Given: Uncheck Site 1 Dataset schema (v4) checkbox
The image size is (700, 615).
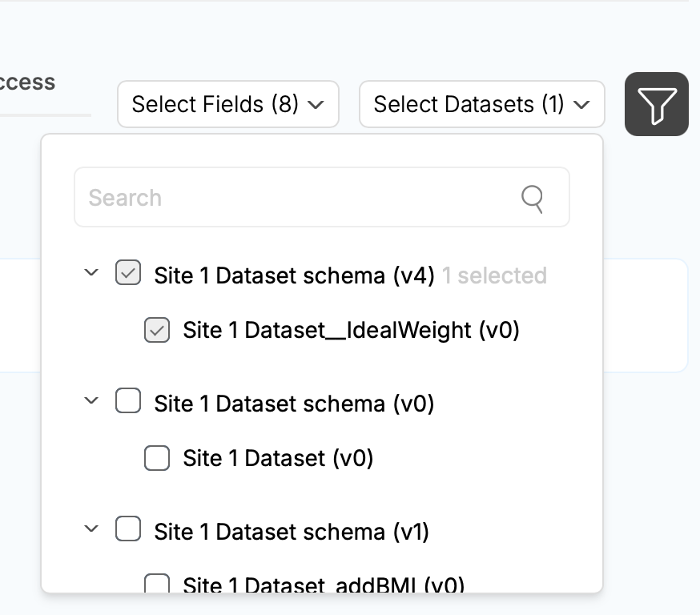Looking at the screenshot, I should pyautogui.click(x=128, y=273).
